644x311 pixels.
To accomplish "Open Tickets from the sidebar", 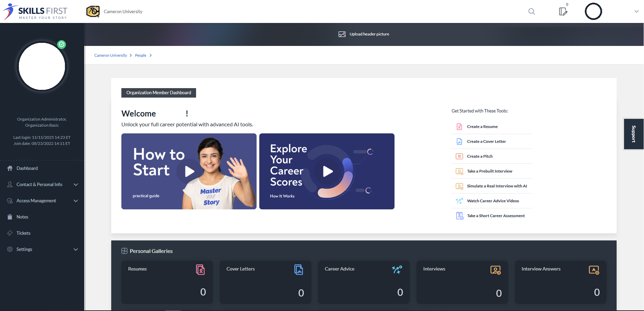I will (x=23, y=233).
